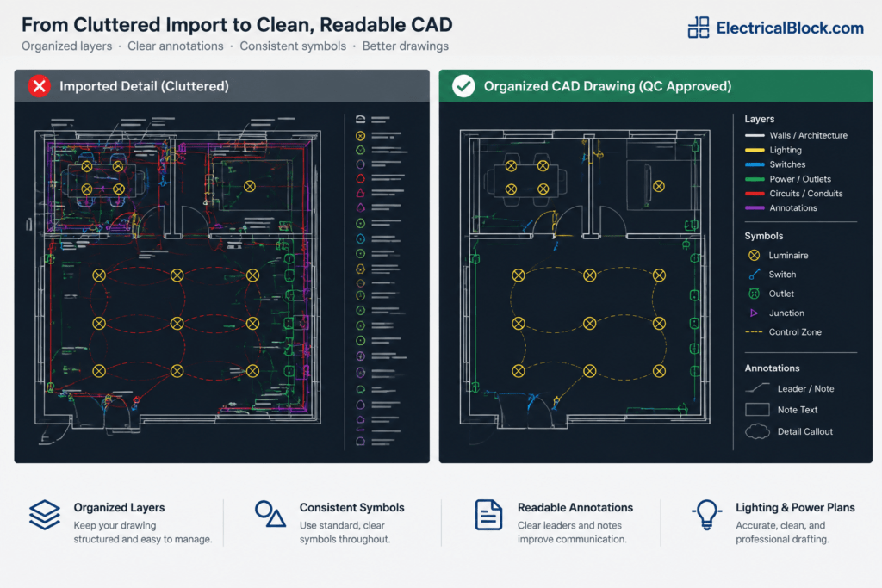
Task: Click the Readable Annotations document icon
Action: [488, 514]
